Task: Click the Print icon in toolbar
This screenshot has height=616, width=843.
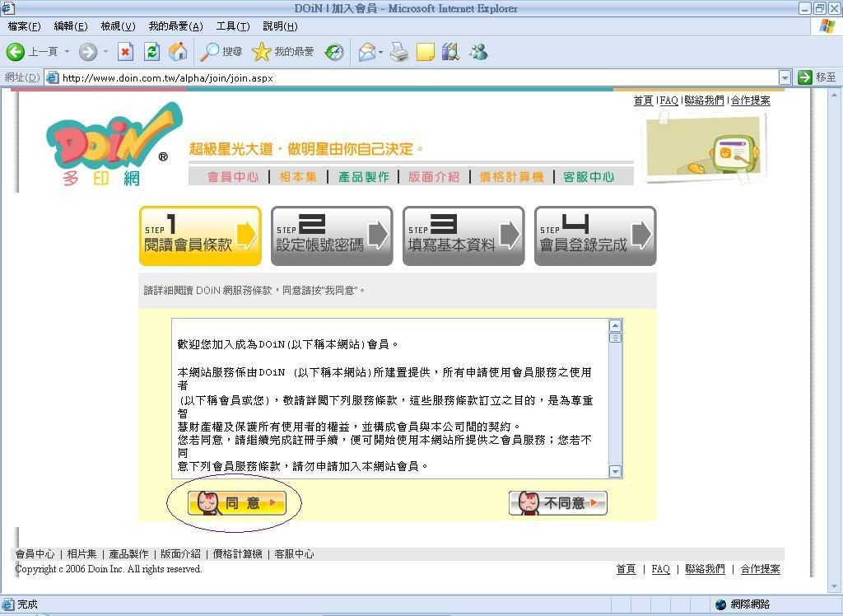Action: 399,52
